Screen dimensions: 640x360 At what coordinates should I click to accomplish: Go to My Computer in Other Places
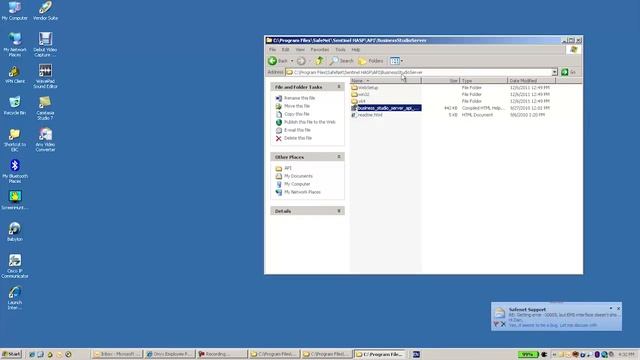297,184
